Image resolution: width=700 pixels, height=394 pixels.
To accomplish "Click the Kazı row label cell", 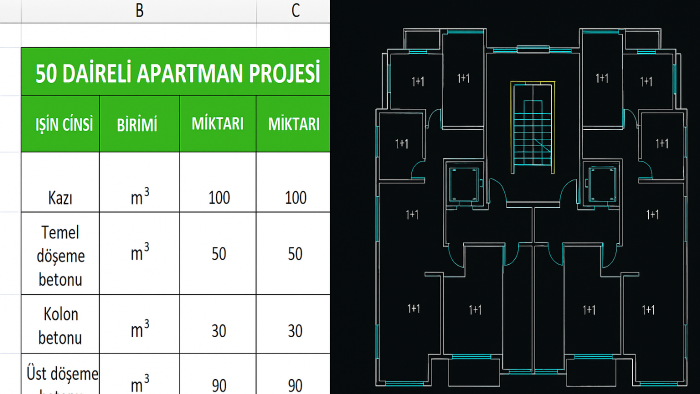I will 61,182.
